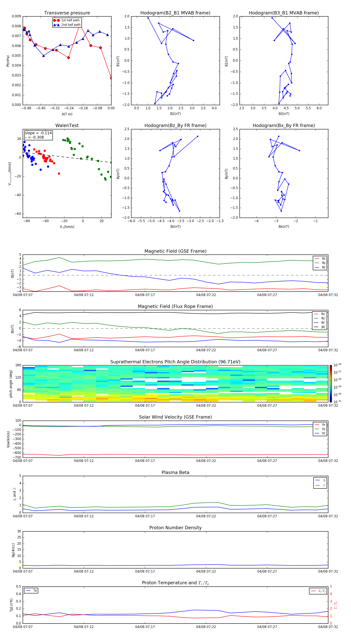Viewport: 351px width, 644px height.
Task: Click the Vz legend entry in Solar Wind plot
Action: [320, 433]
